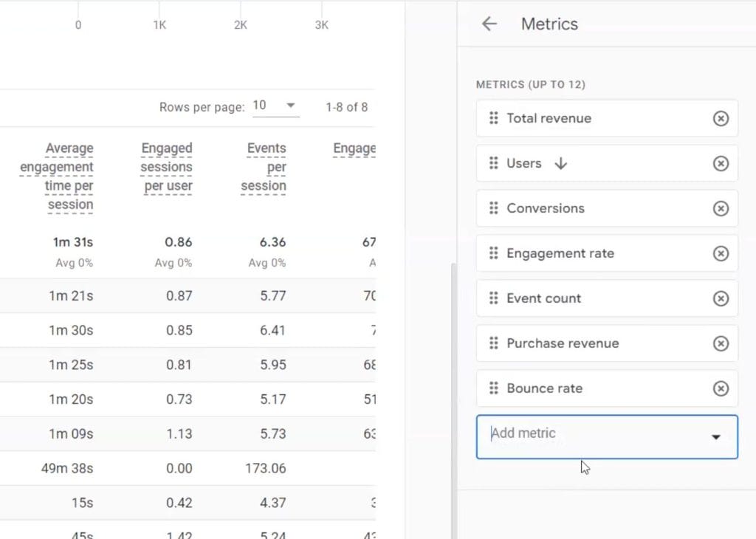Image resolution: width=756 pixels, height=539 pixels.
Task: Remove the Users metric
Action: tap(721, 163)
